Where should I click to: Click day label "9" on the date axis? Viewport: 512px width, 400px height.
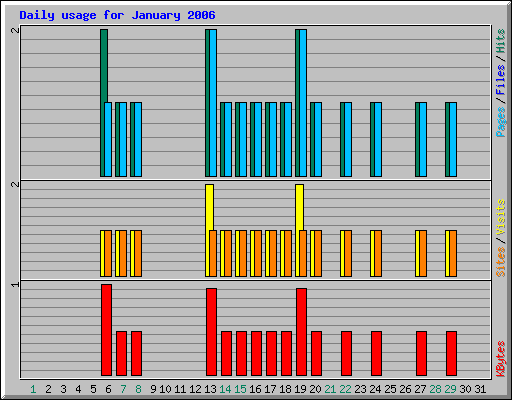153,389
